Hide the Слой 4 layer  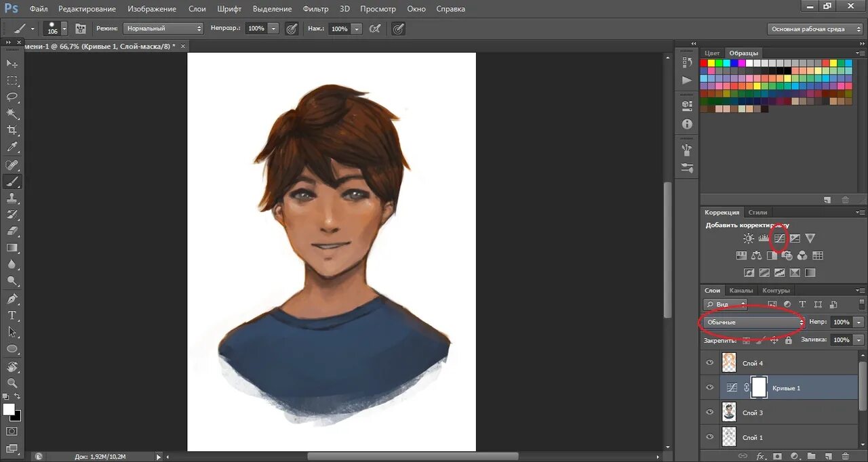point(709,363)
